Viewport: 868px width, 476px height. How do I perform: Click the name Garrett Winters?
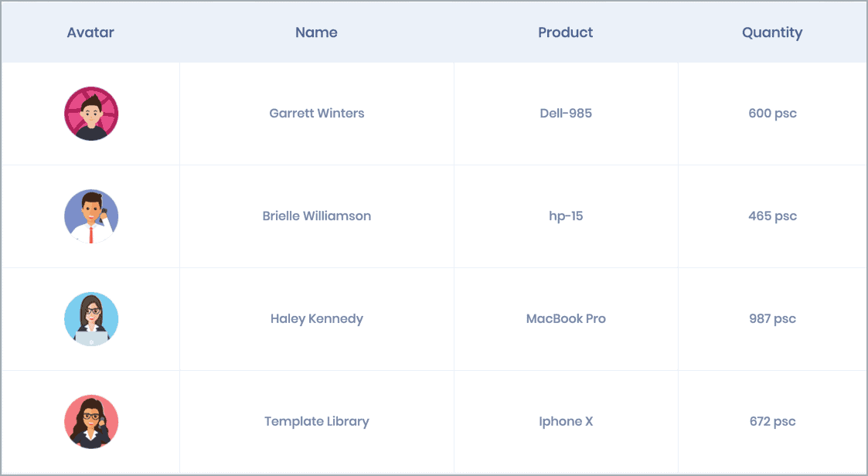(x=316, y=113)
